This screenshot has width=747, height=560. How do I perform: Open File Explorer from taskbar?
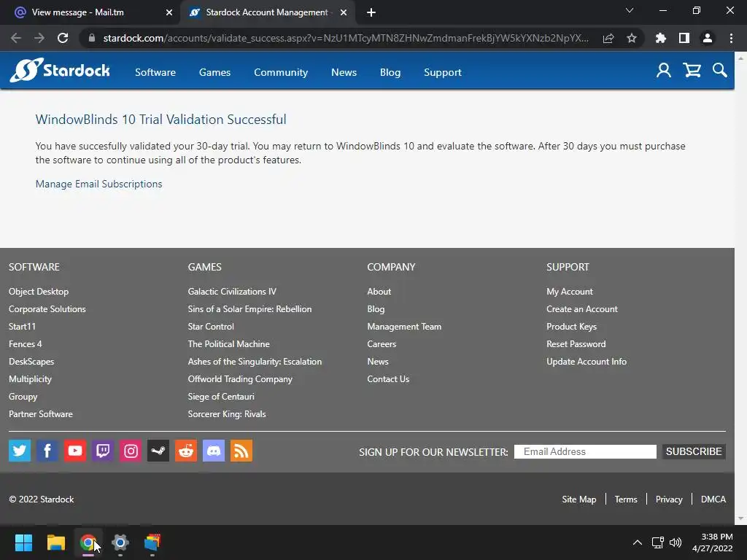[x=55, y=542]
